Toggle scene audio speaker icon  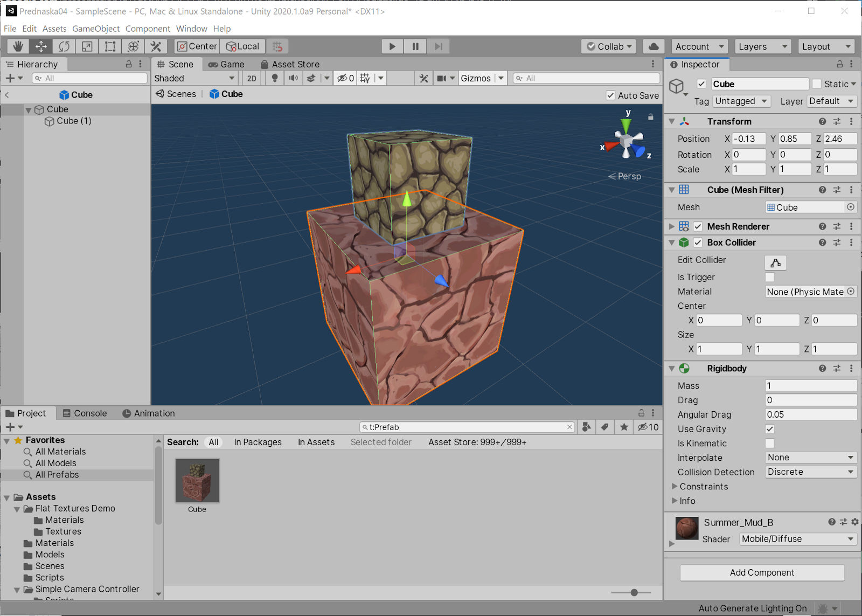[x=293, y=78]
